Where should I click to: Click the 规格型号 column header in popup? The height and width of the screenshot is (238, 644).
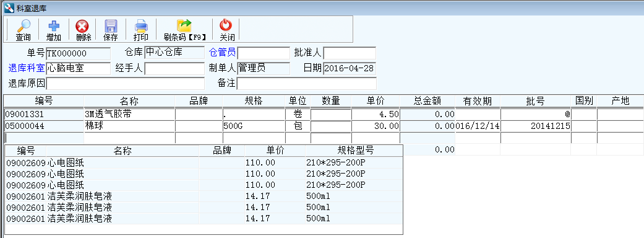(x=354, y=151)
